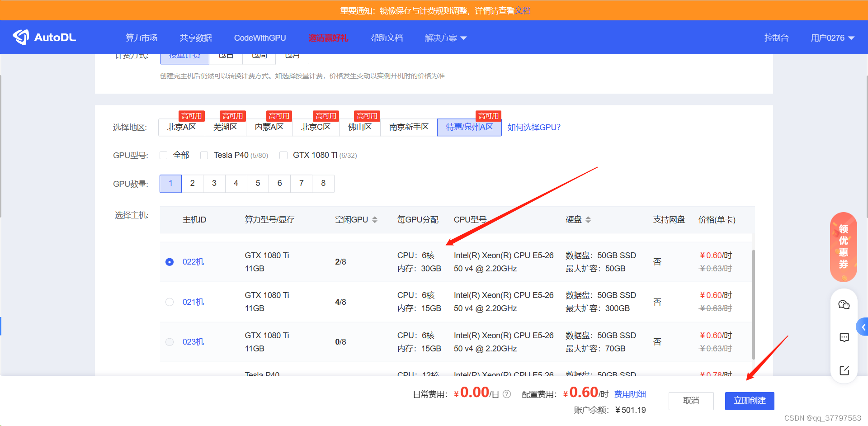868x426 pixels.
Task: Open 邀请赢好礼 navigation item
Action: click(328, 38)
